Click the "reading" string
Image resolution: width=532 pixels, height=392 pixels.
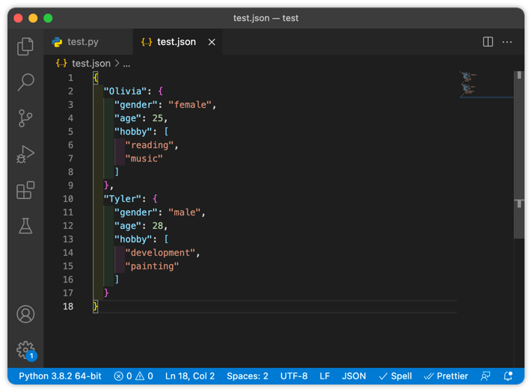150,145
